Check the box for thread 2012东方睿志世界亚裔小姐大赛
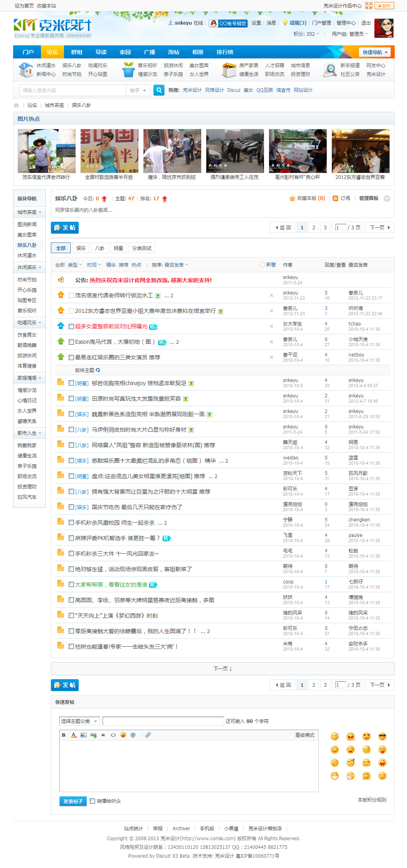 pyautogui.click(x=72, y=311)
